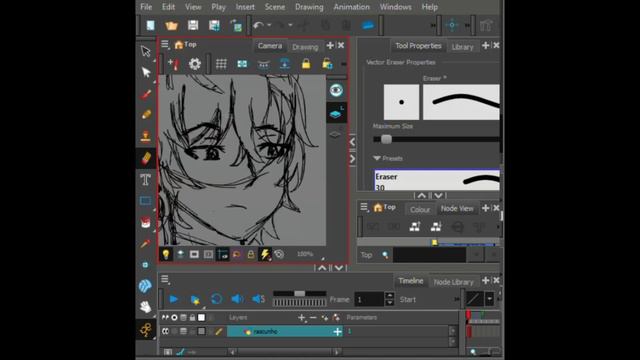Screen dimensions: 640x360
Task: Expand the side panel with right chevron
Action: click(353, 159)
